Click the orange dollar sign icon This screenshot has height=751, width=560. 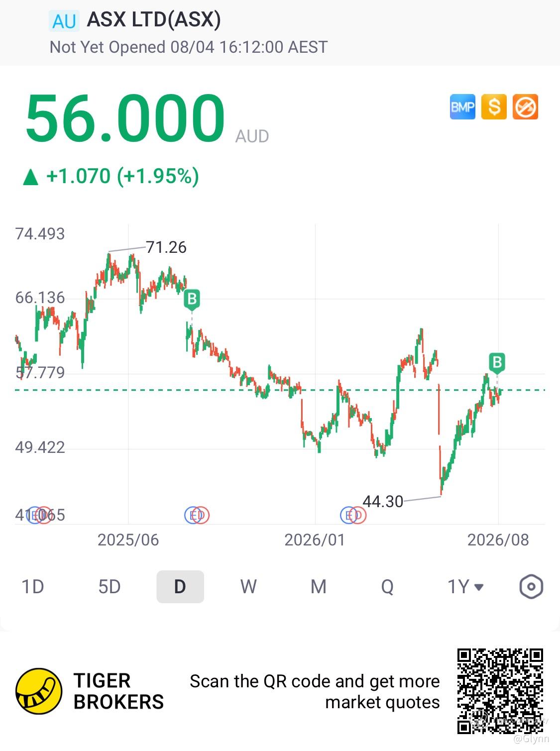click(494, 107)
